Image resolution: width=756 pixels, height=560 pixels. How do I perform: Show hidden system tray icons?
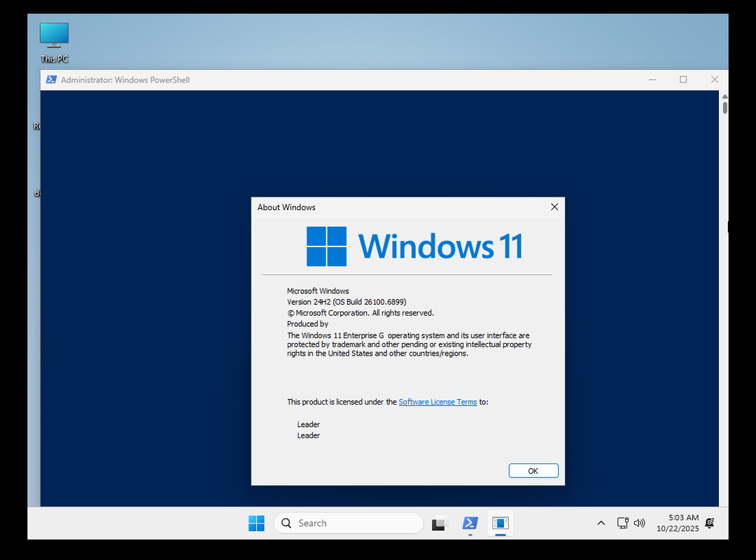601,524
